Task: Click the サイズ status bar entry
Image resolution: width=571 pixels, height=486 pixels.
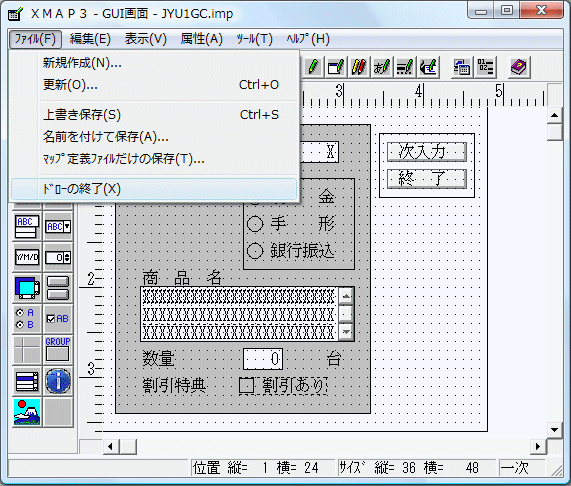Action: tap(417, 468)
